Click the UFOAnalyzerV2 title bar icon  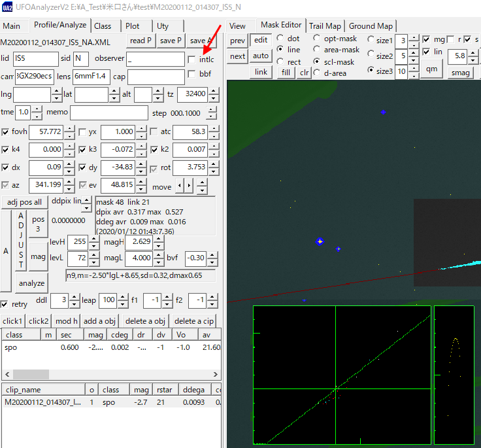coord(8,8)
